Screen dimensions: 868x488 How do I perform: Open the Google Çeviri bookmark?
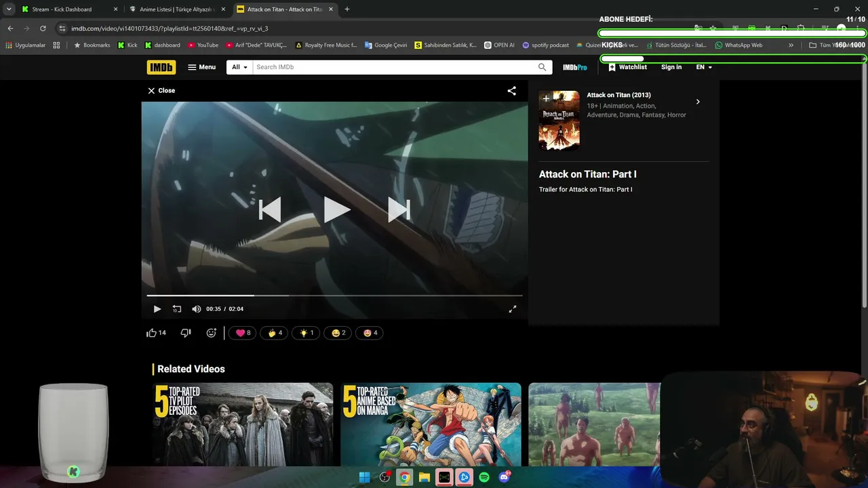click(386, 45)
